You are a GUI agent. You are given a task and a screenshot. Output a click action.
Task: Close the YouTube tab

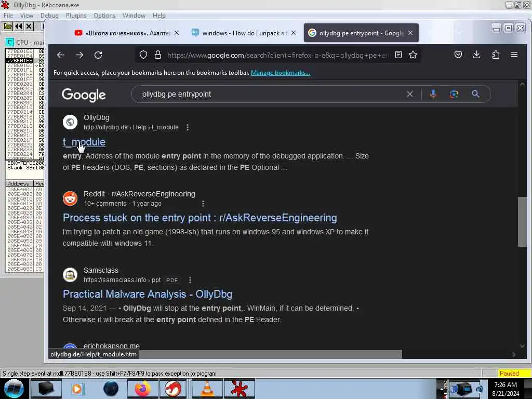click(177, 33)
